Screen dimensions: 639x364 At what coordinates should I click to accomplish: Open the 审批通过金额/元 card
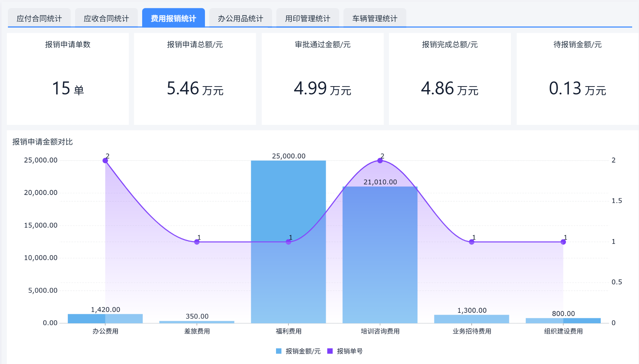click(x=322, y=79)
